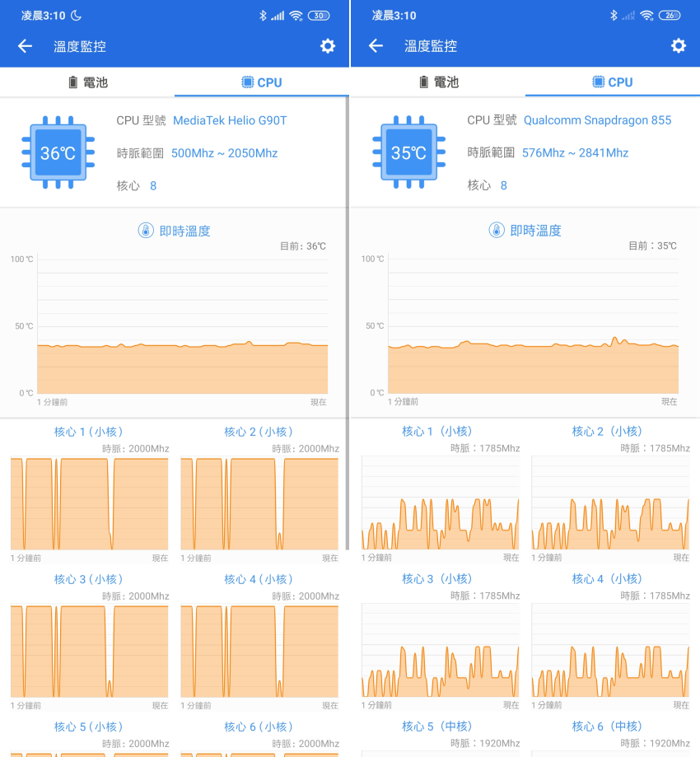This screenshot has height=757, width=700.
Task: Tap 核心 6 (小核) heading on left screen
Action: click(259, 727)
